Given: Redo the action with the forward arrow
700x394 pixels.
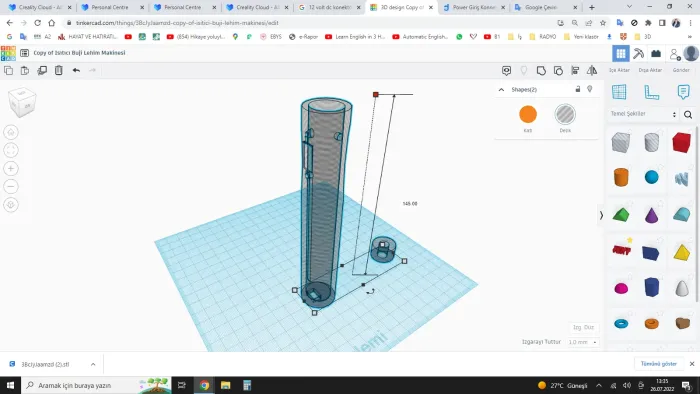Looking at the screenshot, I should click(92, 70).
